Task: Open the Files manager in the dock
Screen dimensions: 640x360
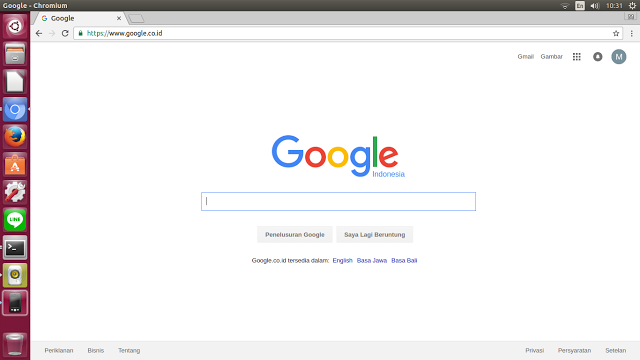Action: [15, 54]
